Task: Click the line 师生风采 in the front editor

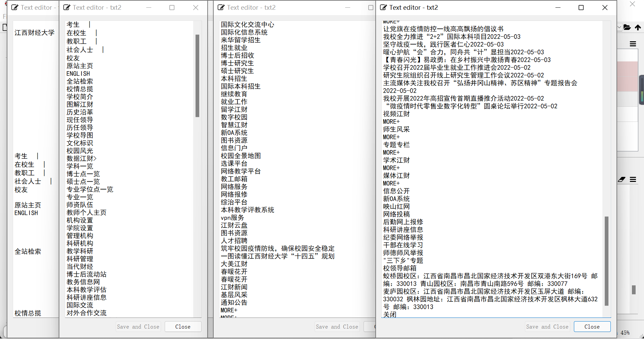Action: click(x=396, y=129)
